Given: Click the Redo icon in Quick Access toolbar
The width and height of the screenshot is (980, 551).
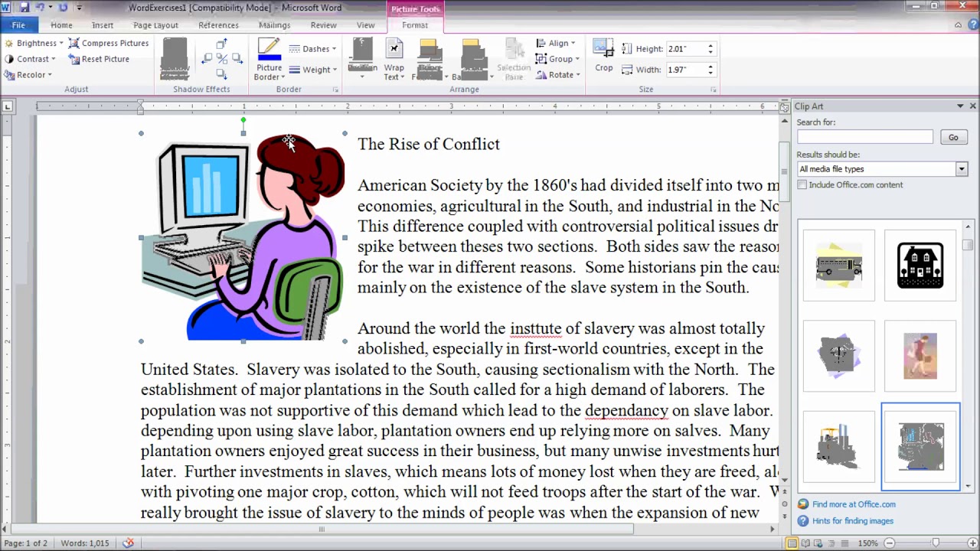Looking at the screenshot, I should (x=63, y=8).
